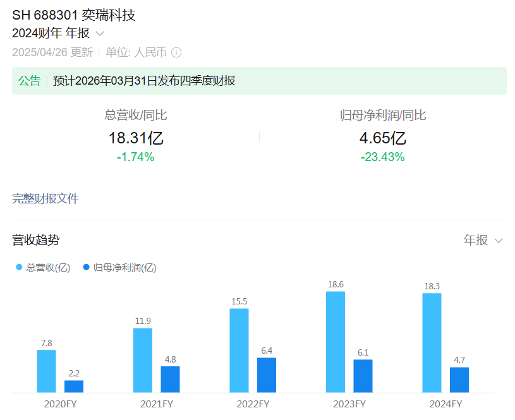Click the 2024FY axis label
Screen dimensions: 515x420
pyautogui.click(x=445, y=404)
